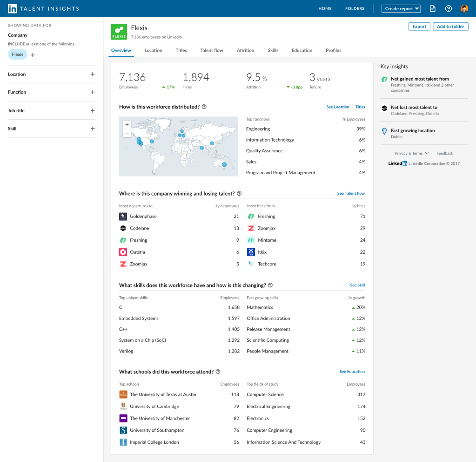
Task: Select the Flexis filter chip
Action: (17, 54)
